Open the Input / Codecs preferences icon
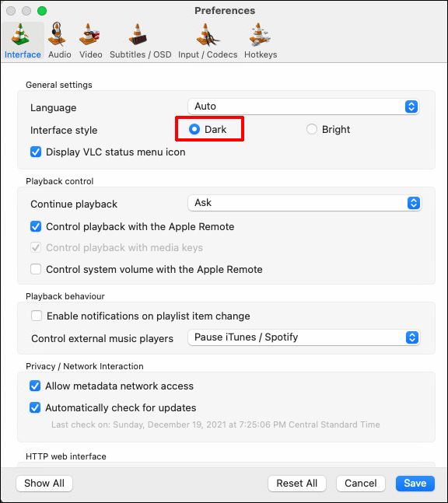Image resolution: width=448 pixels, height=503 pixels. (208, 34)
